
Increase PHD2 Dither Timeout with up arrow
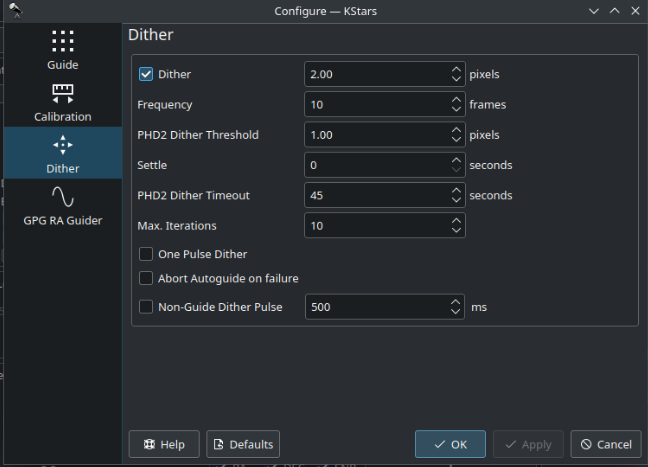(x=456, y=190)
